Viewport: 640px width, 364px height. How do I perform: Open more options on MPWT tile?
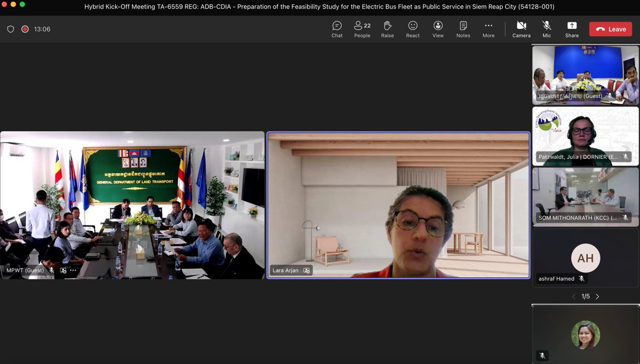pyautogui.click(x=73, y=270)
